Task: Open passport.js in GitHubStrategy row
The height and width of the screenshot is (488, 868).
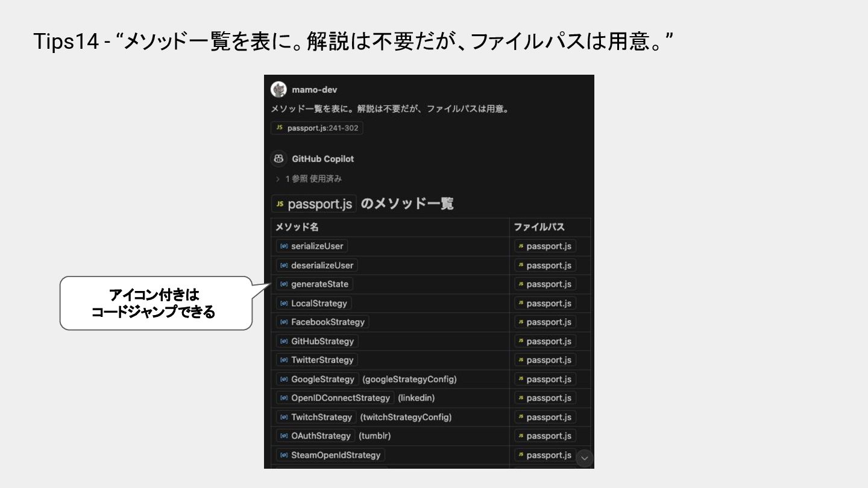Action: point(545,341)
